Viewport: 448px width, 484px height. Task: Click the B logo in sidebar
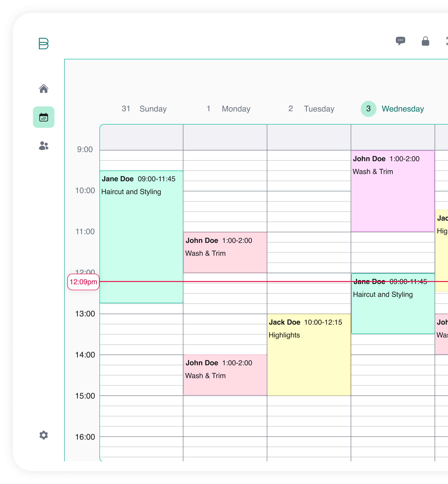[x=44, y=44]
